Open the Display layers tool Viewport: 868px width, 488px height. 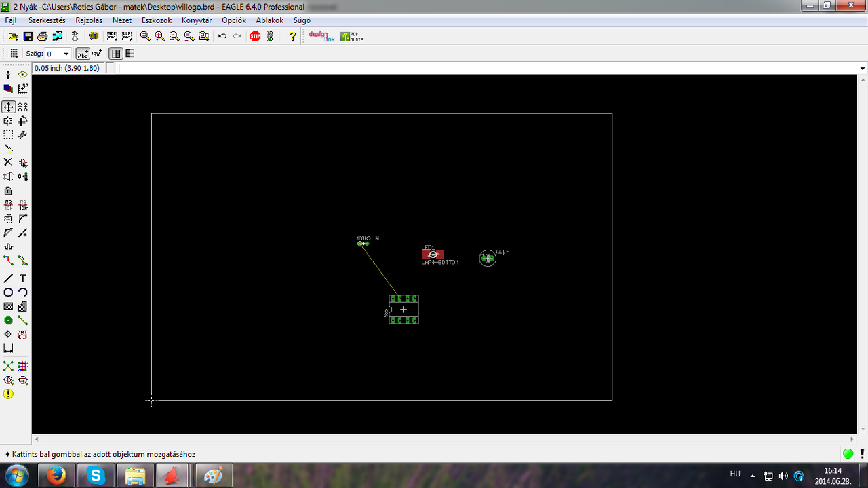(8, 89)
